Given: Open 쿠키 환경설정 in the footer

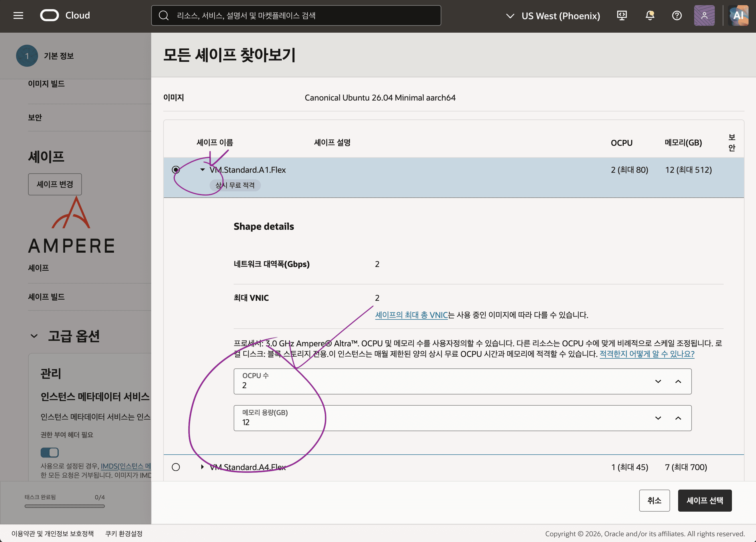Looking at the screenshot, I should coord(124,533).
